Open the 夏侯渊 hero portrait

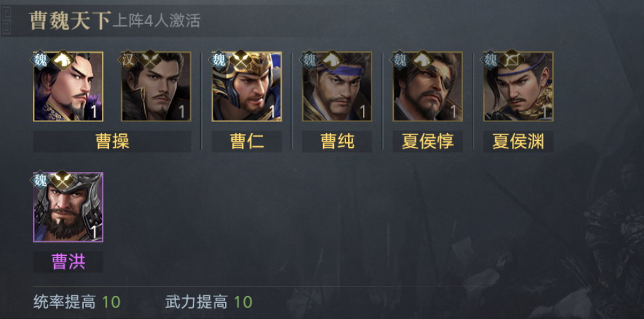(x=518, y=86)
